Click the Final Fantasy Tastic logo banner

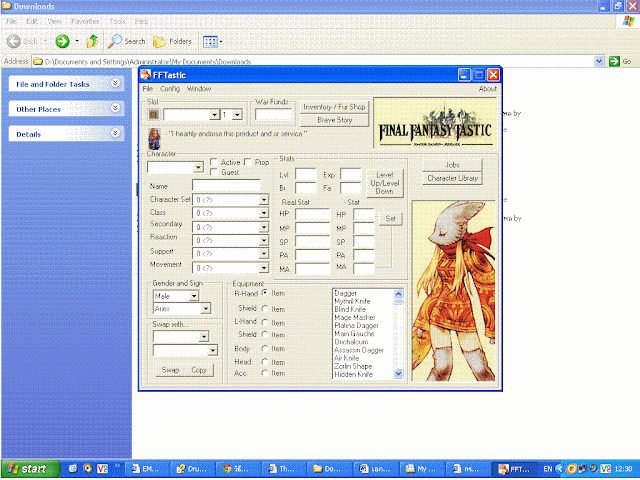(x=435, y=123)
